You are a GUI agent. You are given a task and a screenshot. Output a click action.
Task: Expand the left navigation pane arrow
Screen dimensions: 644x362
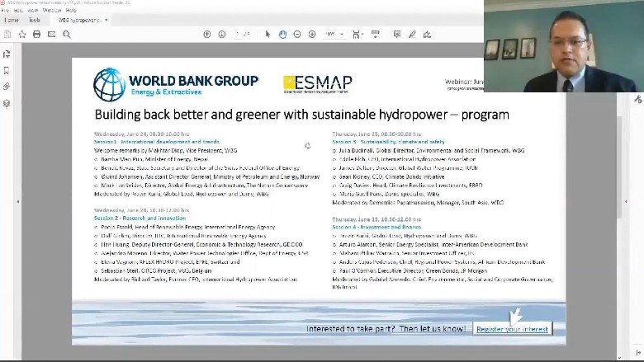coord(17,202)
